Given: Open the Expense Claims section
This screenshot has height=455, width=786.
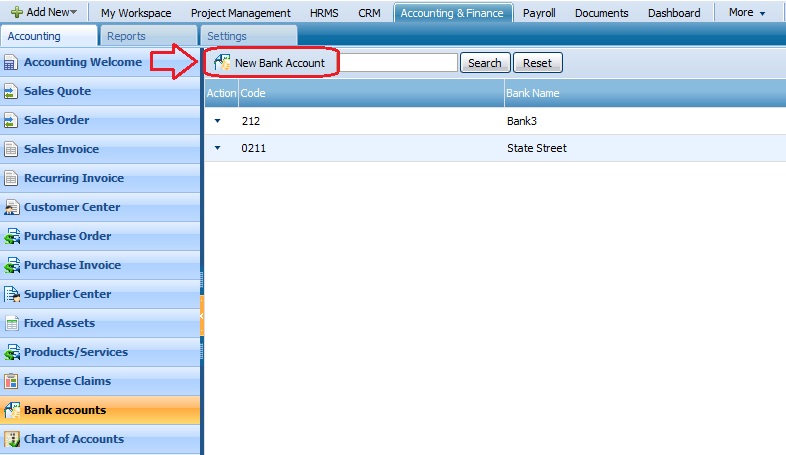Looking at the screenshot, I should pyautogui.click(x=100, y=381).
